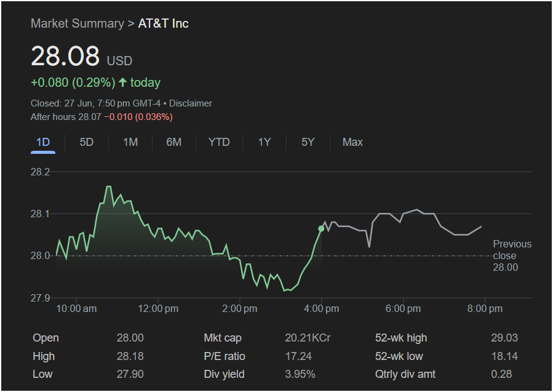
Task: View the 5Y chart tab
Action: click(x=308, y=142)
